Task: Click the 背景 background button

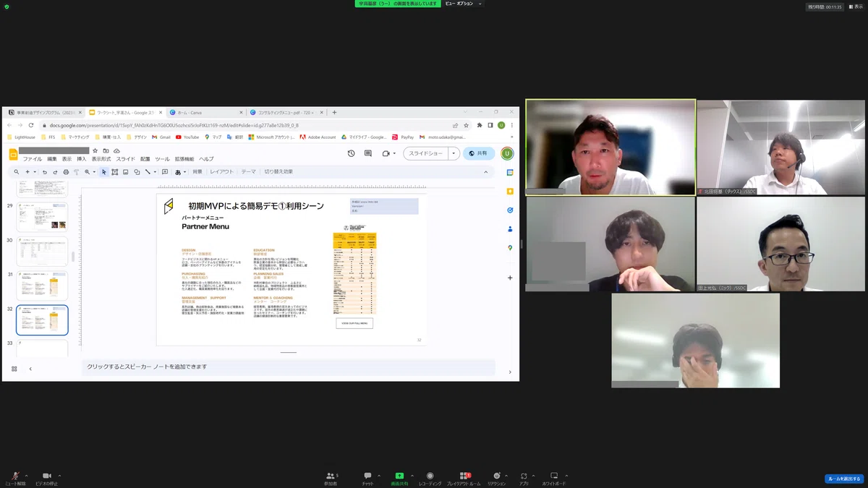Action: click(x=197, y=172)
